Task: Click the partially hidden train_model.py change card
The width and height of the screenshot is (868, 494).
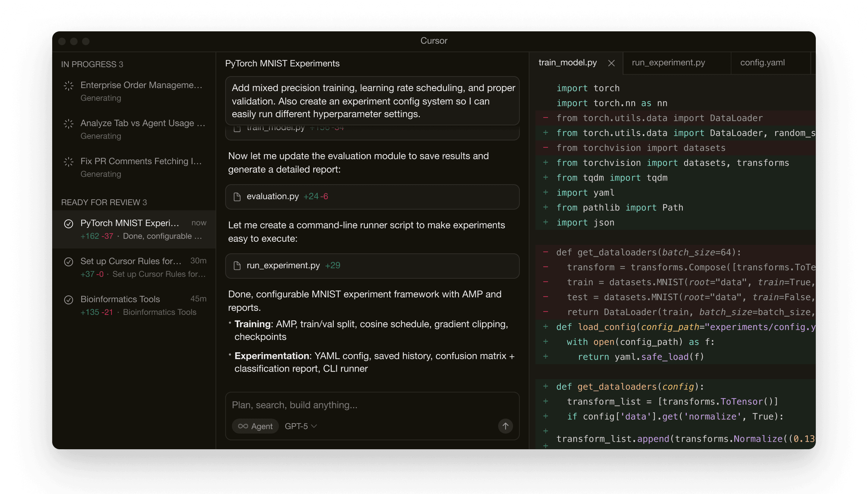Action: pos(372,132)
